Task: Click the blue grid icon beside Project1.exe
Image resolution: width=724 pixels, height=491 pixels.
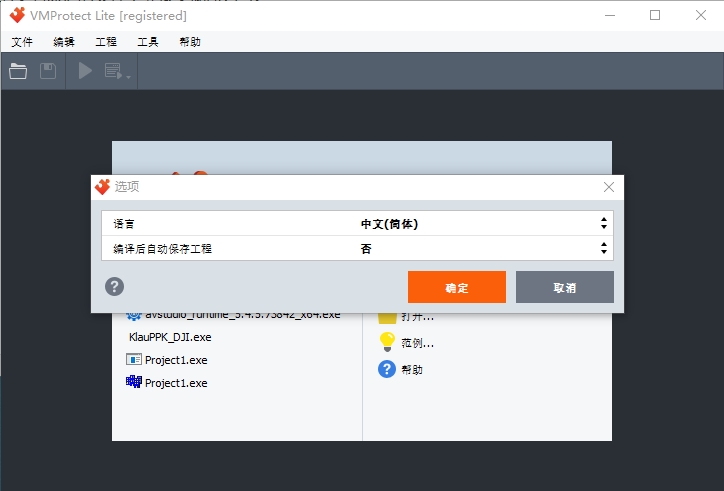Action: (x=134, y=382)
